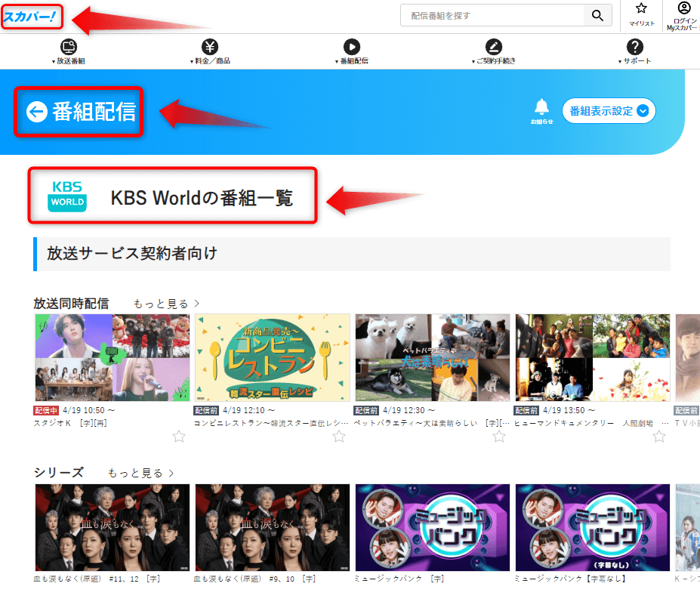Open 血も涙もなく #11, 12 thumbnail
700x599 pixels.
(x=113, y=527)
